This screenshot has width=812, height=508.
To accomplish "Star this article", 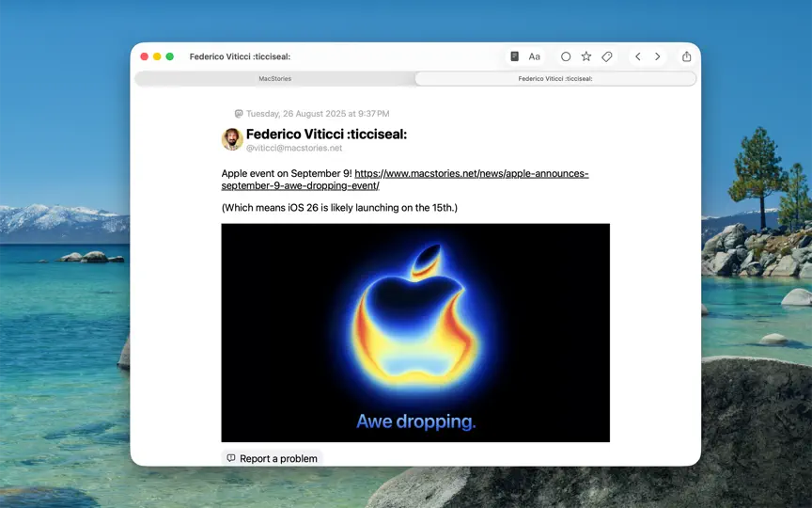I will click(586, 56).
